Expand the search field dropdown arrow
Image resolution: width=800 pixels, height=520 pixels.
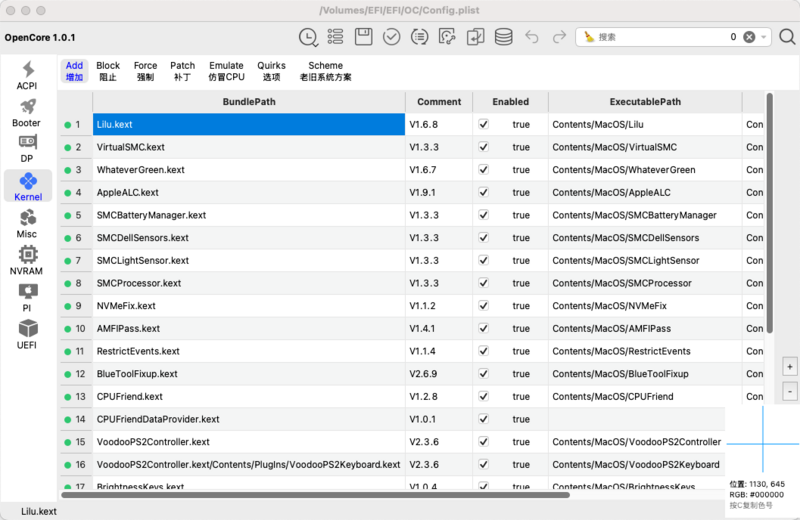coord(765,37)
